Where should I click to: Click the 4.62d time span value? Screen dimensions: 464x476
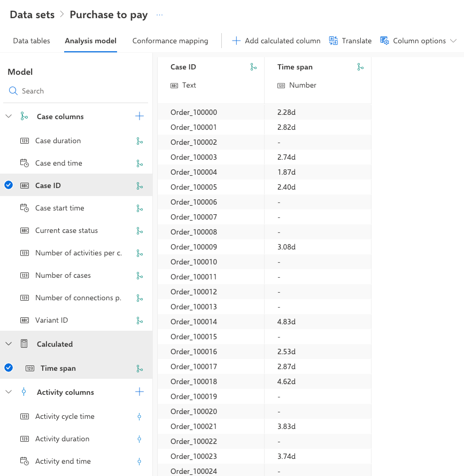coord(287,381)
